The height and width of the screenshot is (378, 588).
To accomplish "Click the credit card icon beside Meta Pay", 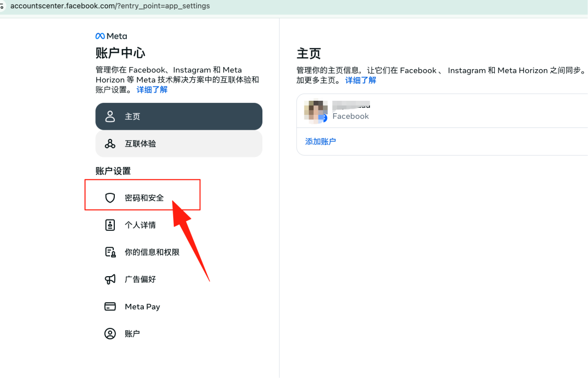I will (110, 306).
